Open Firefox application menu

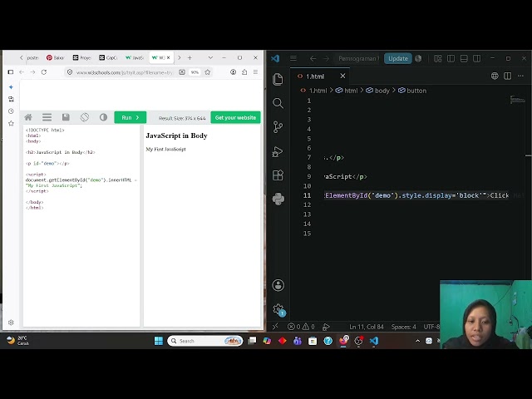[x=255, y=72]
